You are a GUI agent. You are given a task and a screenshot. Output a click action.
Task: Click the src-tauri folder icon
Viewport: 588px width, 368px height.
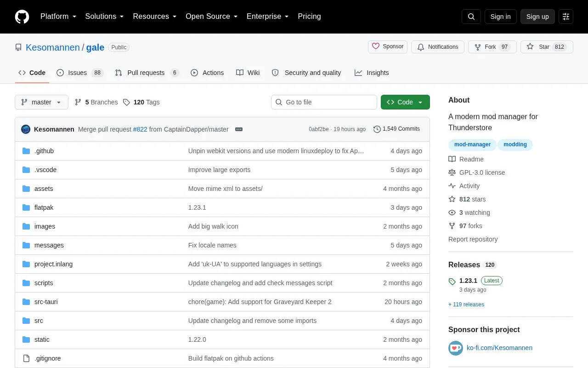(x=26, y=302)
